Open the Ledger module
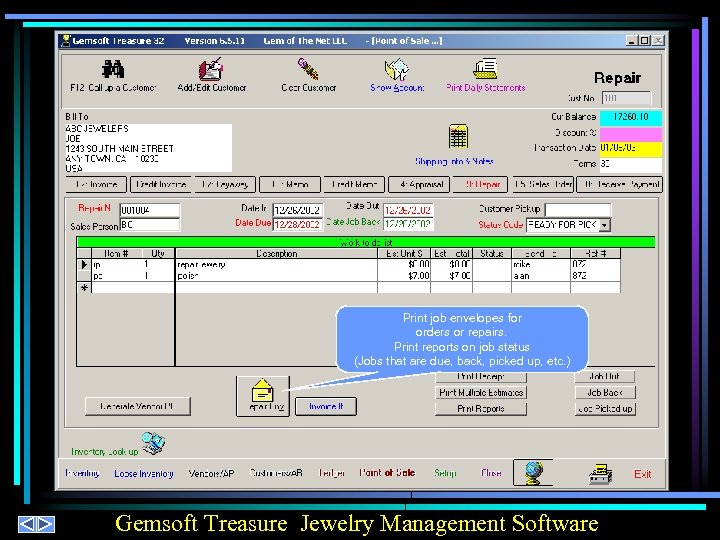The image size is (720, 540). tap(332, 472)
